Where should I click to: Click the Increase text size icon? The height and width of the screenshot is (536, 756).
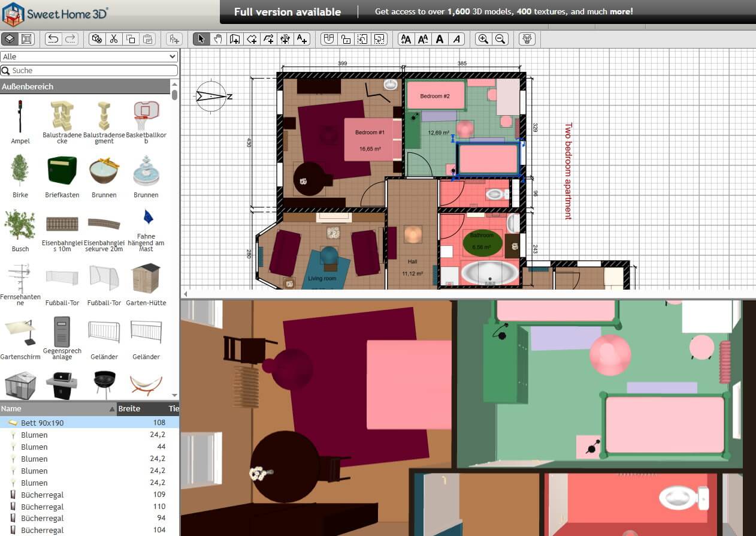point(406,39)
